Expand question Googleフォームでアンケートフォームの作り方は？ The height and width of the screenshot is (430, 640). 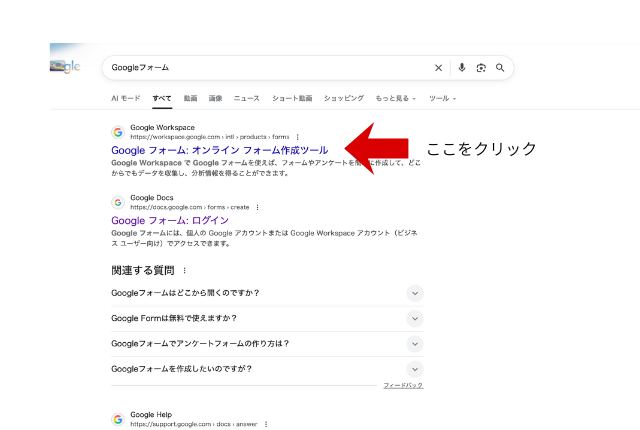click(x=267, y=344)
